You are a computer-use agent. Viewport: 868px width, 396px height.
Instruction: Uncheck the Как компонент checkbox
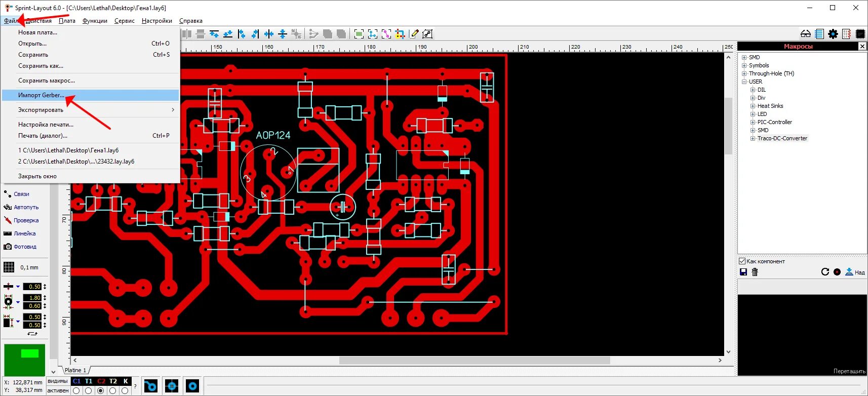pos(742,261)
